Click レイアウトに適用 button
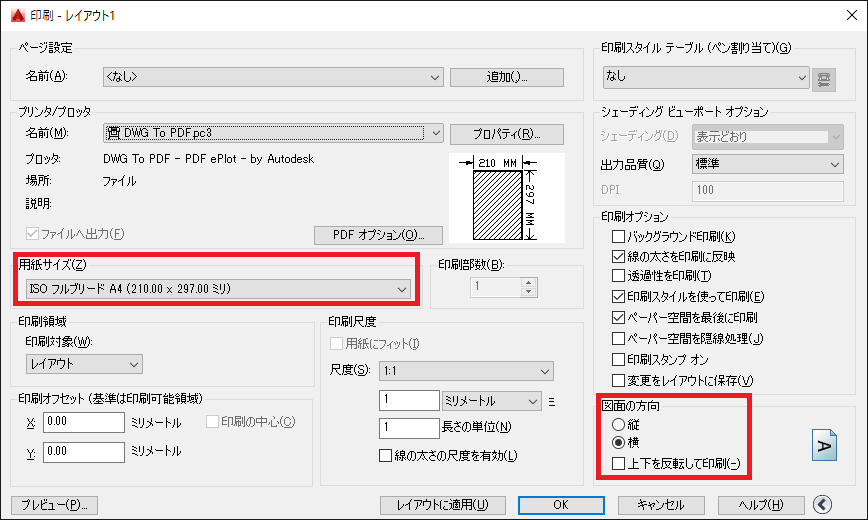 (x=442, y=505)
